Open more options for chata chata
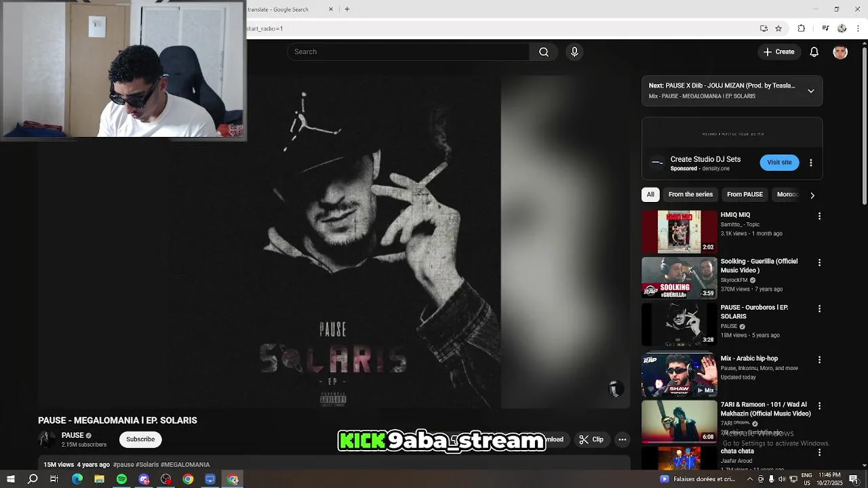Image resolution: width=868 pixels, height=488 pixels. pos(819,452)
